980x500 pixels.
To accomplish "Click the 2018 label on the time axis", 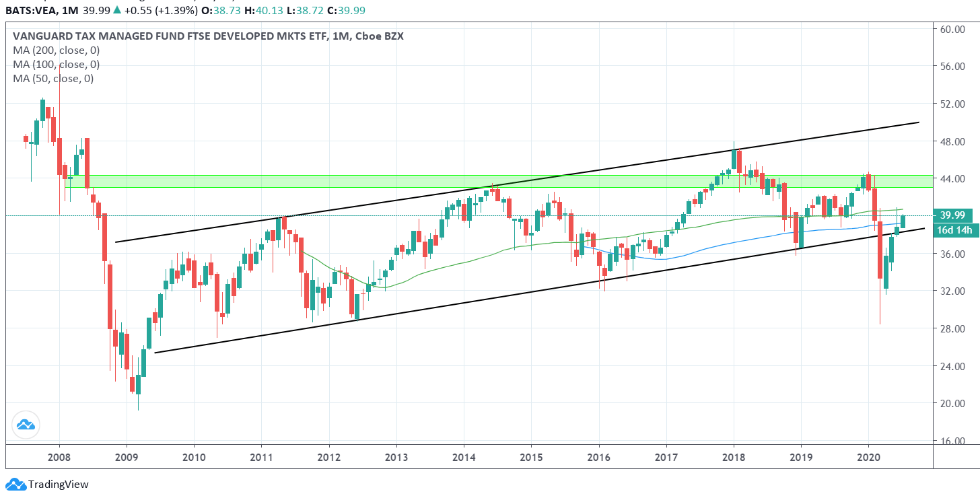I will tap(734, 457).
